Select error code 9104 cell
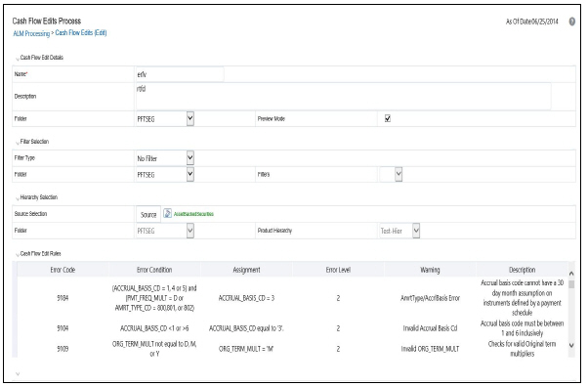 click(63, 328)
